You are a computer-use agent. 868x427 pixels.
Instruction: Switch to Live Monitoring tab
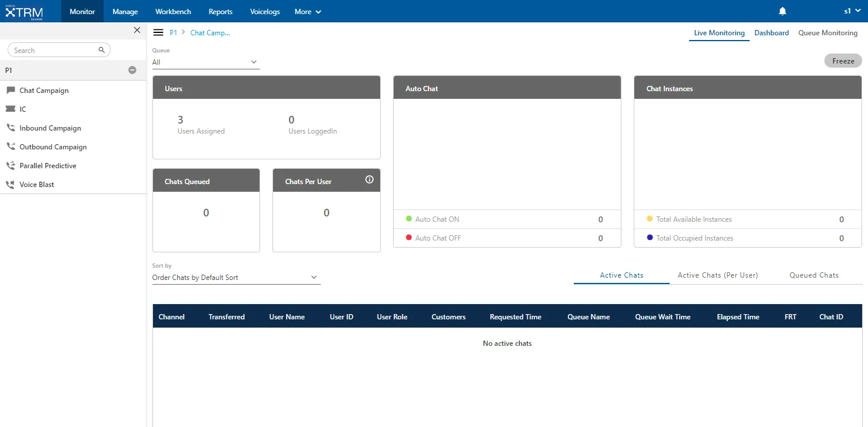pos(719,33)
